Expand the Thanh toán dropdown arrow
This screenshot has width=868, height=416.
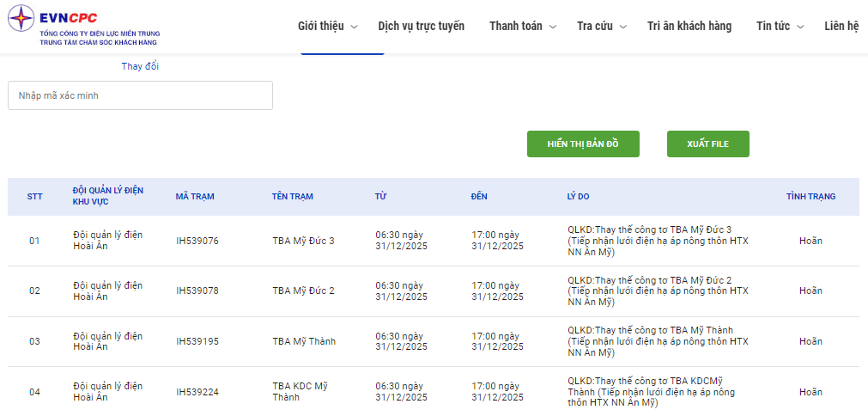[553, 27]
